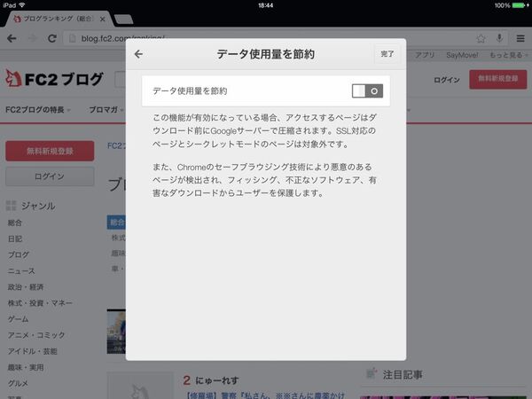
Task: Click the FC2ブログ logo
Action: [x=54, y=79]
